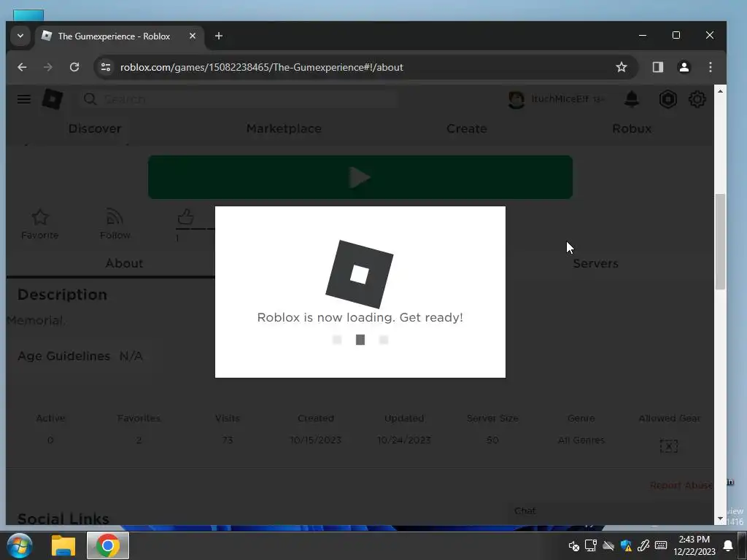Open the Marketplace menu item

point(284,128)
